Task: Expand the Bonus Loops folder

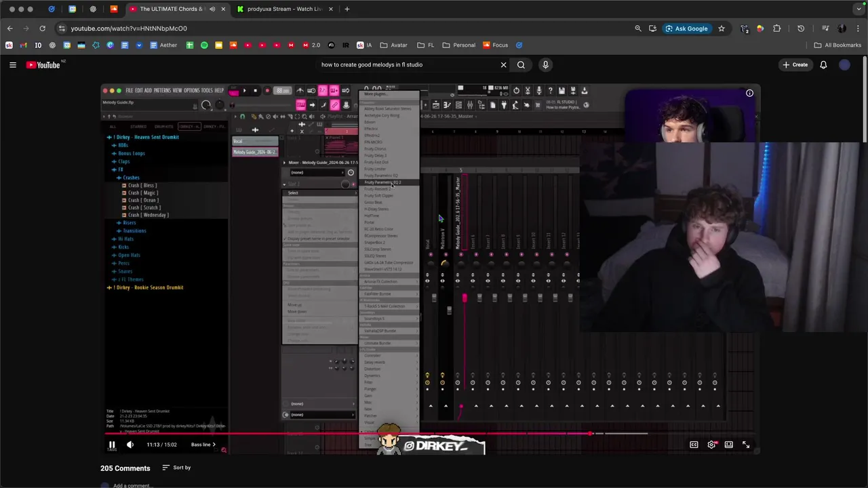Action: (x=132, y=153)
